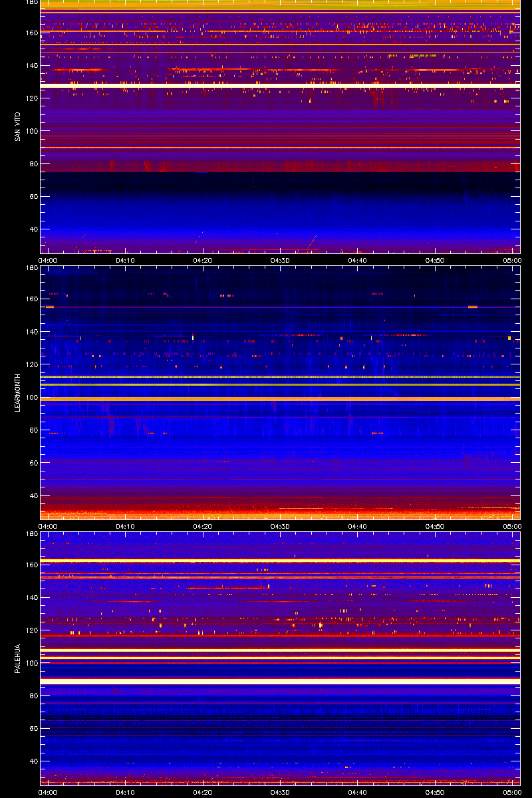Viewport: 532px width, 798px height.
Task: Pick the 60 frequency value on Palehua axis
Action: [33, 728]
